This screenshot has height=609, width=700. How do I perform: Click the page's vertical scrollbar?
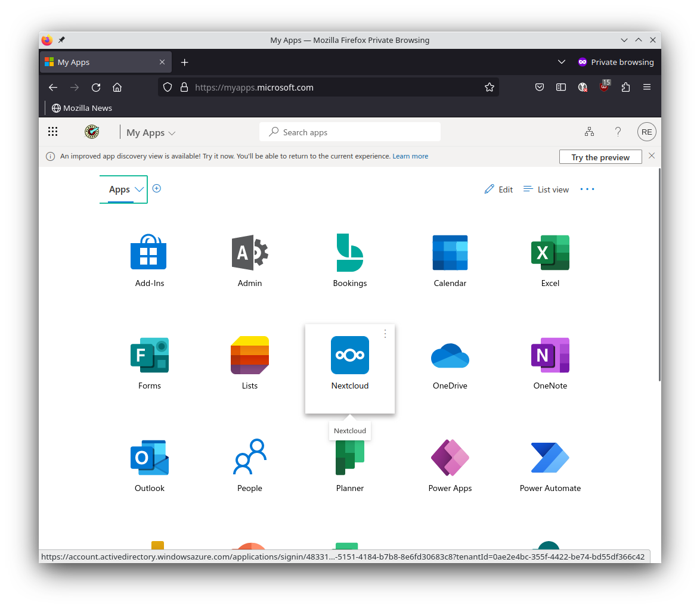[659, 274]
